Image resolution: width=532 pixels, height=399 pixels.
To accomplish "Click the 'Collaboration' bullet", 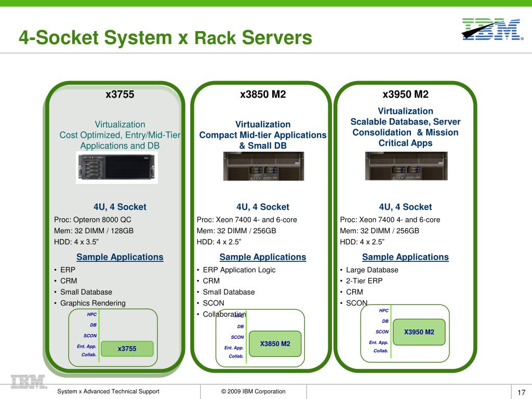I will 224,314.
